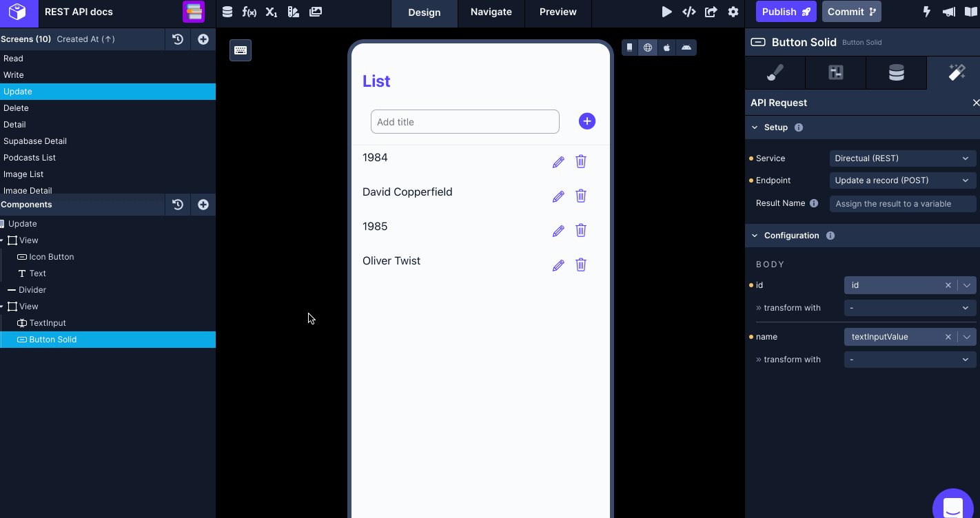Open the data/database icon in top toolbar
Image resolution: width=980 pixels, height=518 pixels.
tap(227, 12)
